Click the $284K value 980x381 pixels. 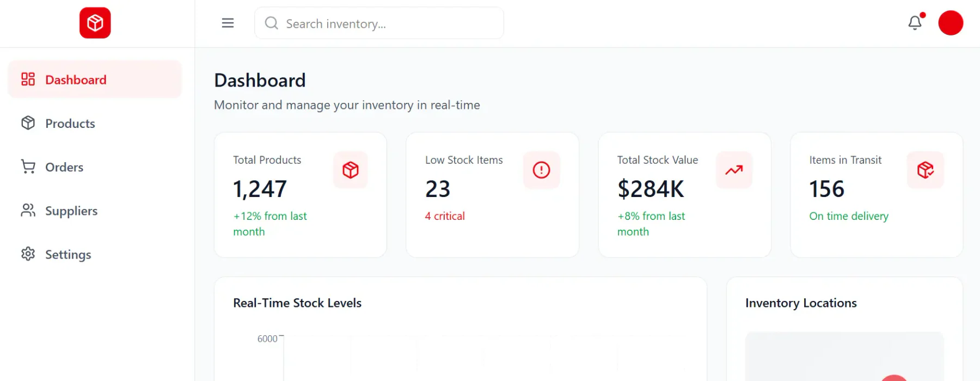click(651, 189)
